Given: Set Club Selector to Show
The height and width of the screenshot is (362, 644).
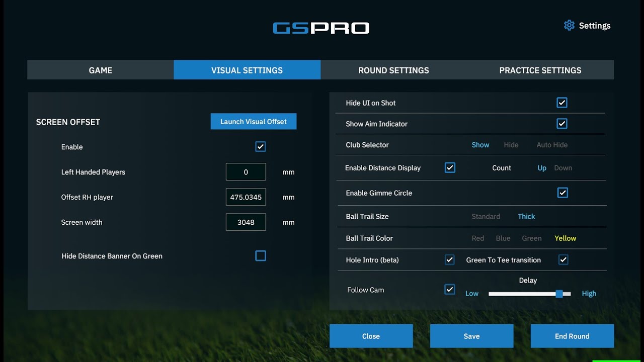Looking at the screenshot, I should (x=480, y=145).
